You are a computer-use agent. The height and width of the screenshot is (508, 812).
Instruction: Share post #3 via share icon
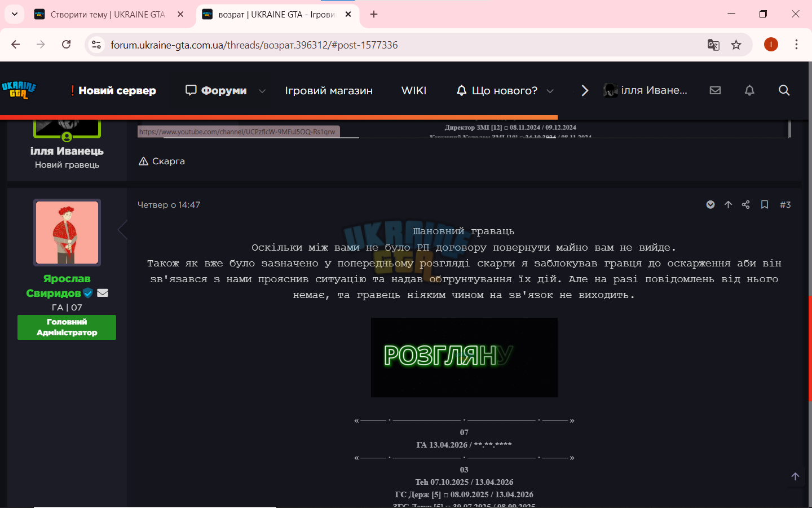745,204
